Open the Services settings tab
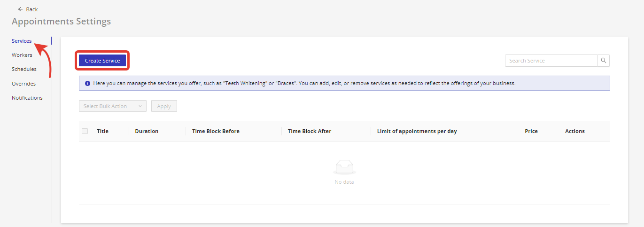This screenshot has width=644, height=227. 22,41
